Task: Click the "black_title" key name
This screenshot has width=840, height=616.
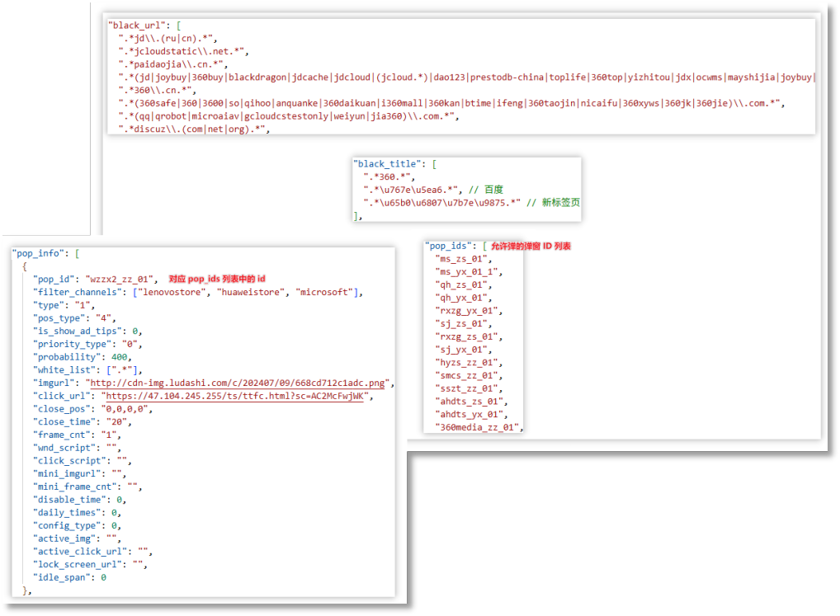Action: (385, 163)
